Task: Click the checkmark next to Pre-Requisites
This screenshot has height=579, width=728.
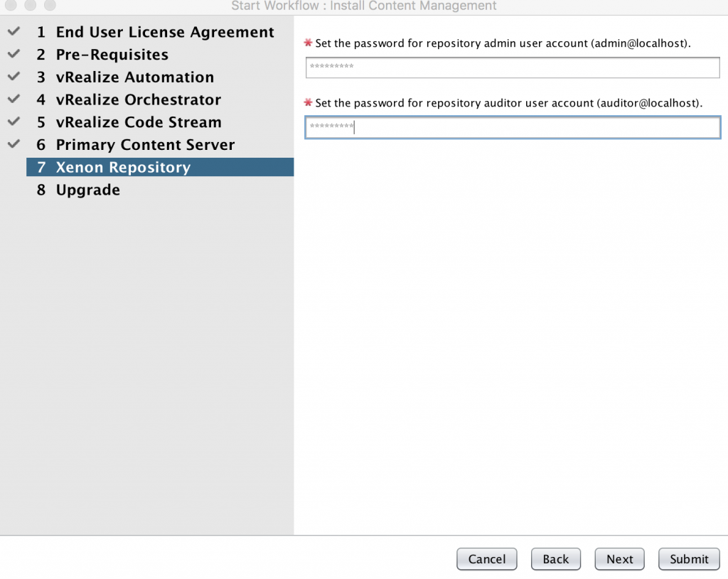Action: [13, 54]
